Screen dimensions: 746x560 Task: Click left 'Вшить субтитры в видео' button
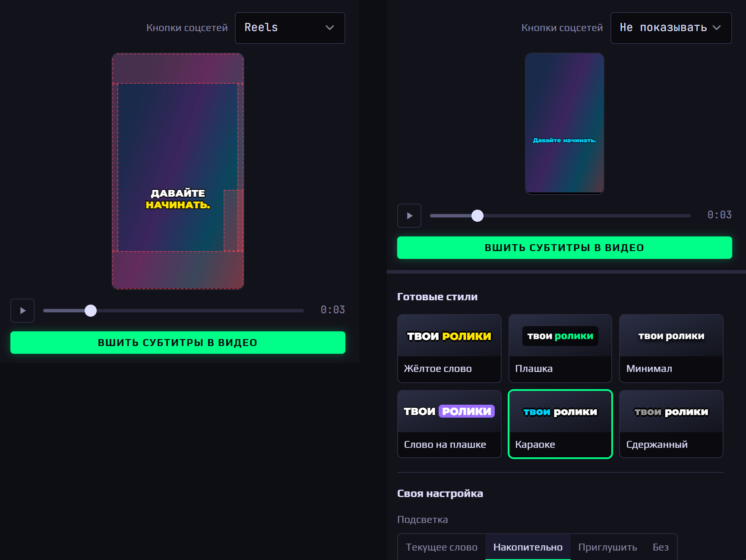178,343
